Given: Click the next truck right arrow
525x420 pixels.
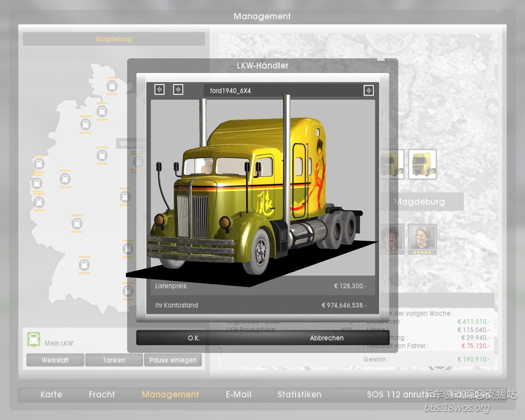Looking at the screenshot, I should pos(178,89).
